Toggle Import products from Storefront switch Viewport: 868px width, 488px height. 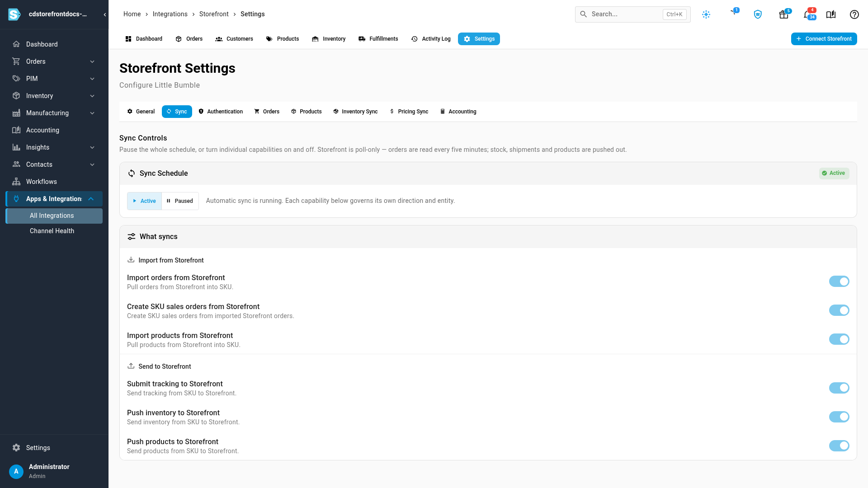coord(839,339)
